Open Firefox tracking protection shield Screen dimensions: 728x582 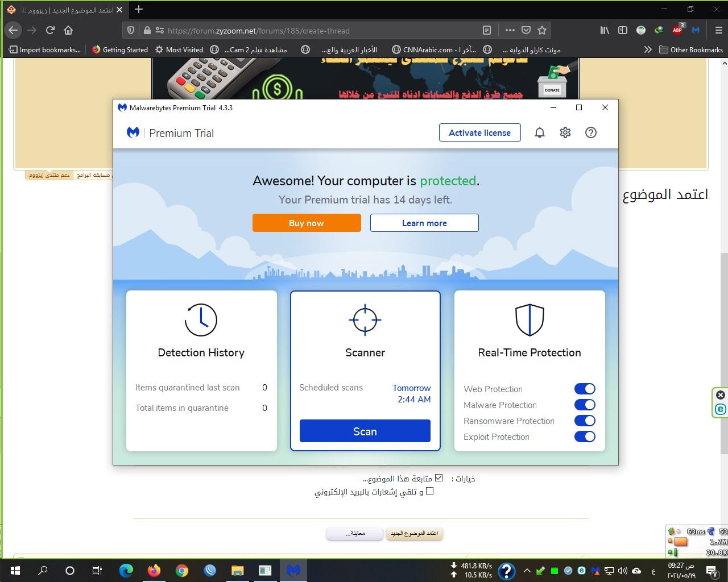click(x=130, y=30)
